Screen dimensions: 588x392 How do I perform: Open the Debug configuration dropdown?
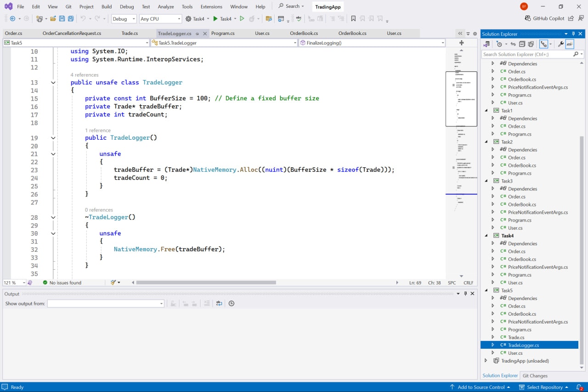(124, 19)
